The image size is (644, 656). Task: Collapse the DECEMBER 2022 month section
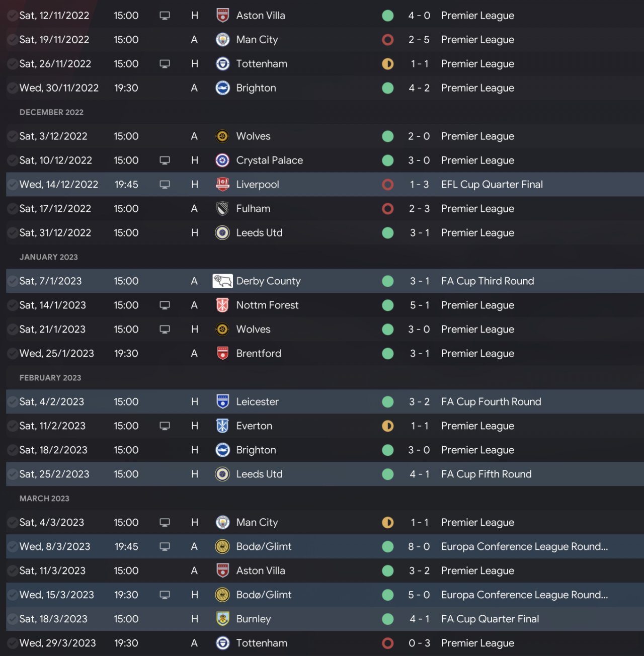point(51,112)
